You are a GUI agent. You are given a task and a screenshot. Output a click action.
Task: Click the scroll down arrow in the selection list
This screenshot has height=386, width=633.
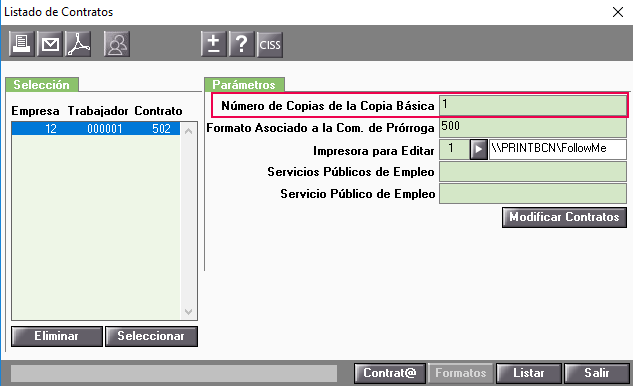click(x=189, y=312)
